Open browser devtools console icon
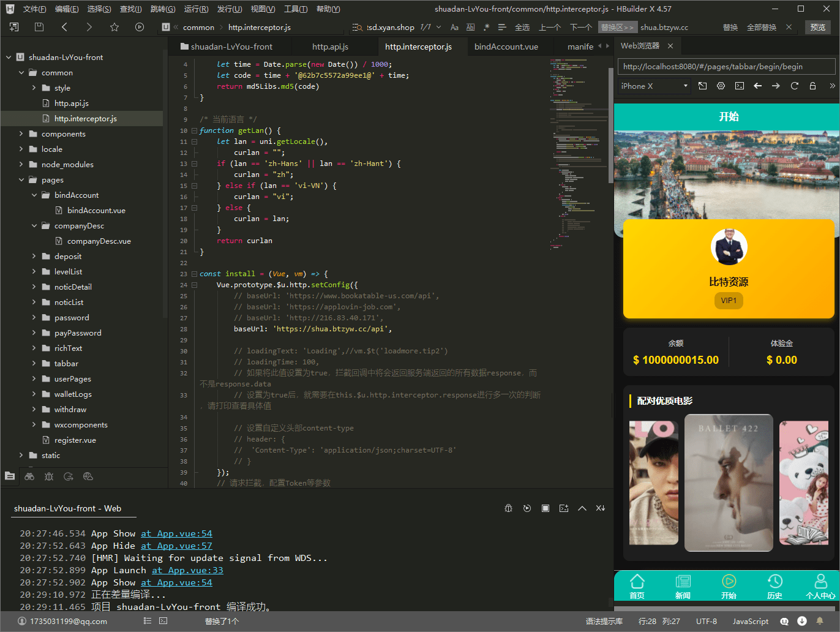 740,86
